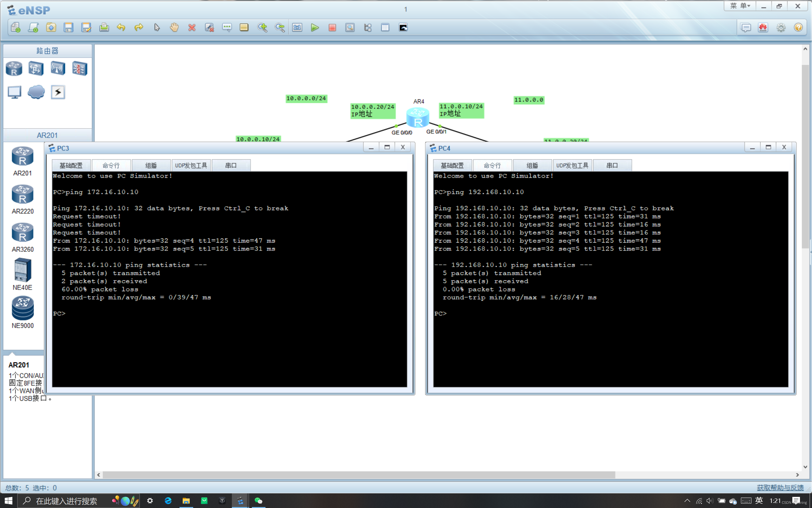Select the arrow pointer tool
Viewport: 812px width, 508px height.
pyautogui.click(x=157, y=28)
